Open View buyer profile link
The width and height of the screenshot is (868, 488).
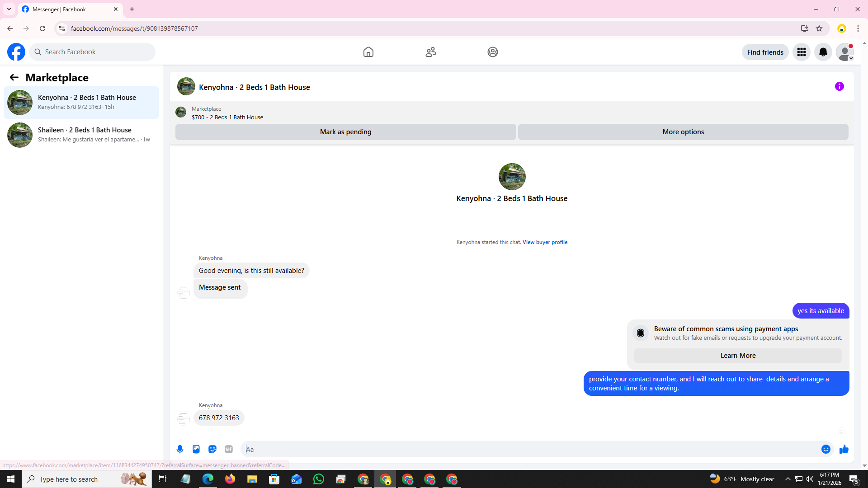(x=545, y=242)
